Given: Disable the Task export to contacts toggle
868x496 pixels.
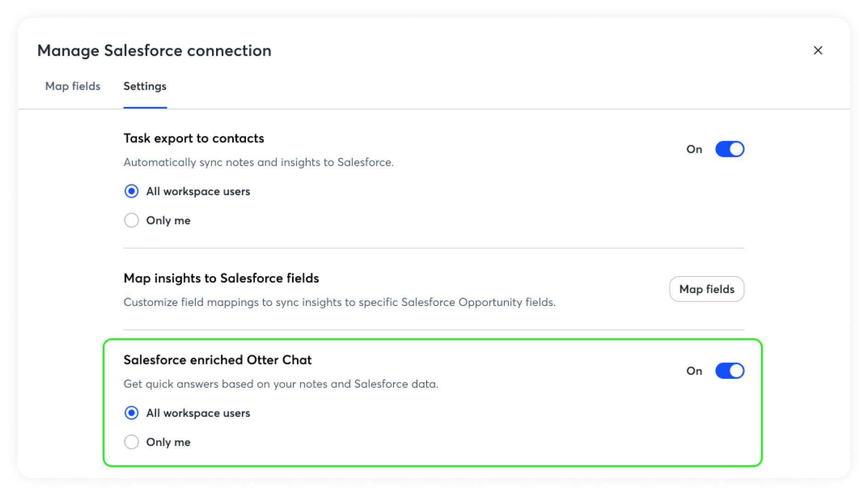Looking at the screenshot, I should tap(730, 149).
